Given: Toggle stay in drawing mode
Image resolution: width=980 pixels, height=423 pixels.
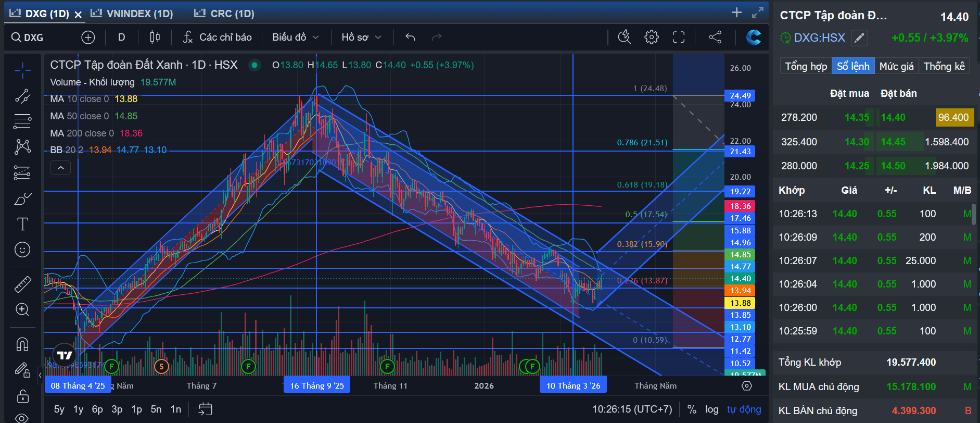Looking at the screenshot, I should pyautogui.click(x=22, y=370).
